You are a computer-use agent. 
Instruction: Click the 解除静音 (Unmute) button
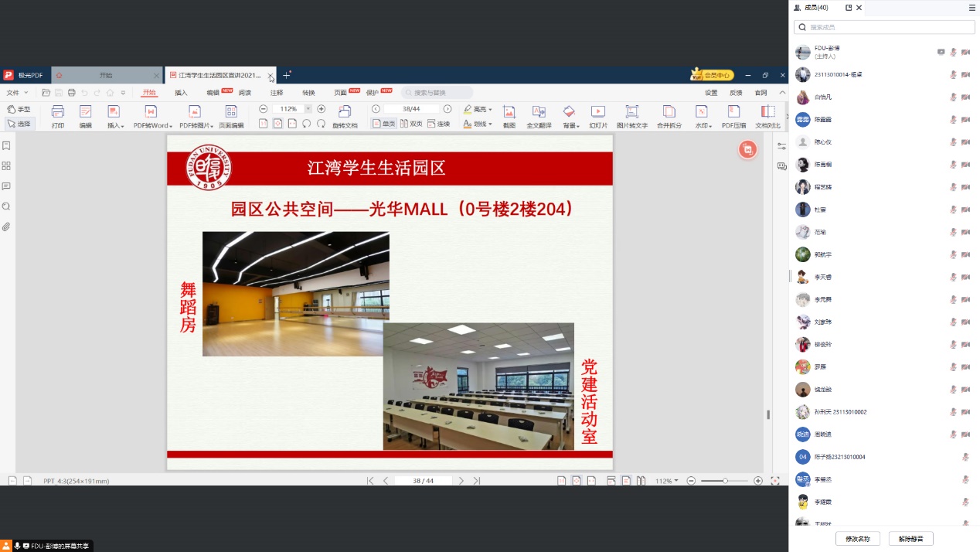pyautogui.click(x=910, y=538)
